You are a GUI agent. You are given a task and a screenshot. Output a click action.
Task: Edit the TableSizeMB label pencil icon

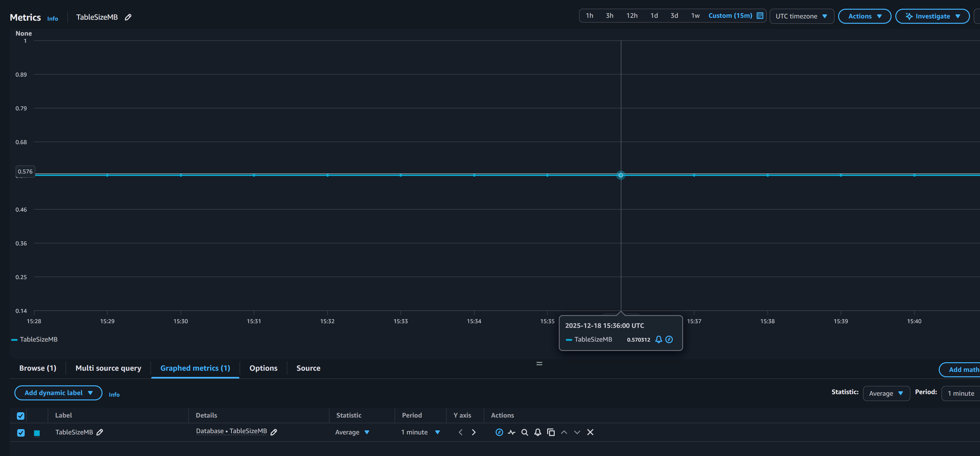tap(100, 432)
